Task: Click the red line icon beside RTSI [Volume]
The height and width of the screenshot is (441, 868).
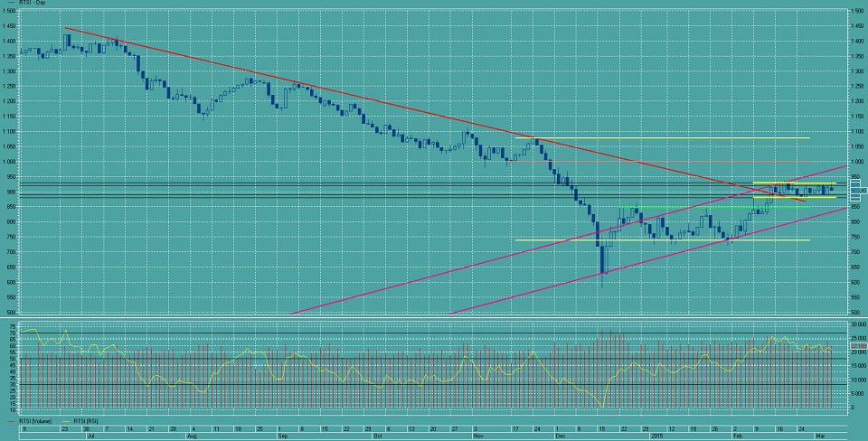Action: pyautogui.click(x=9, y=421)
